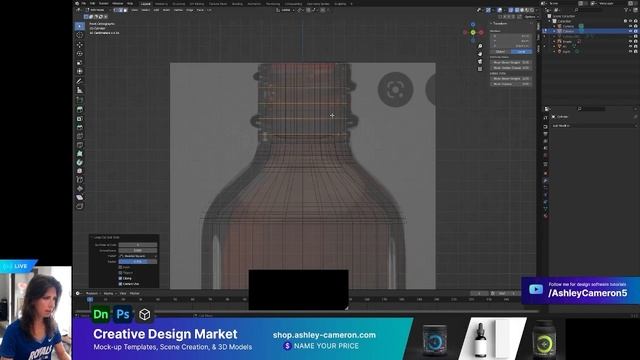Enable vertex select mode
Image resolution: width=640 pixels, height=360 pixels.
click(116, 10)
